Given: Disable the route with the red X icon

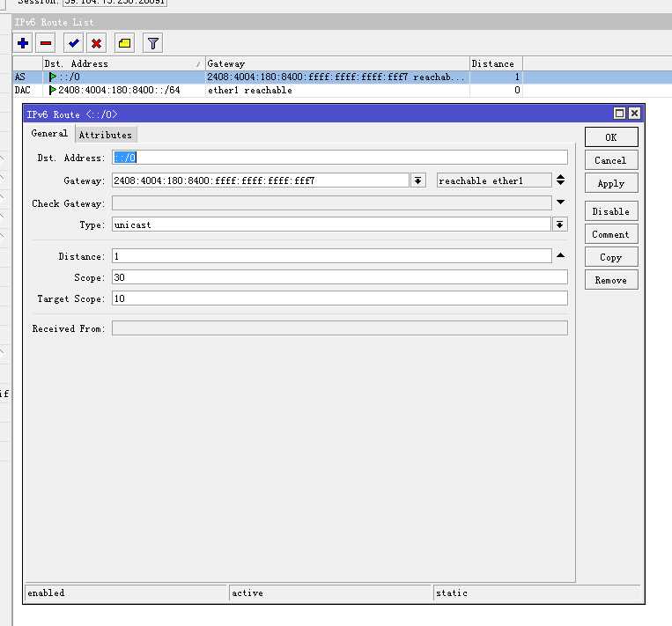Looking at the screenshot, I should point(96,43).
